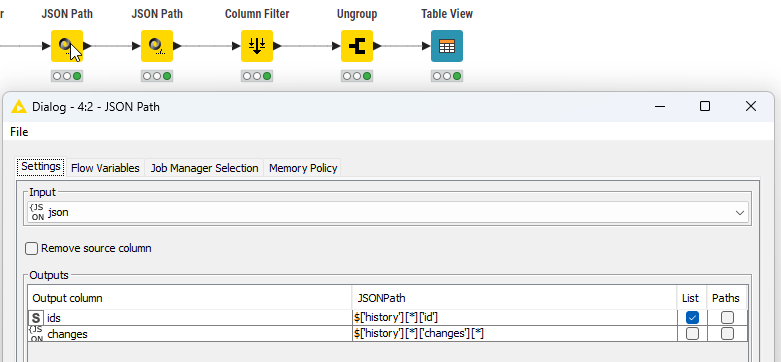This screenshot has height=362, width=781.
Task: Open the Memory Policy tab
Action: [303, 168]
